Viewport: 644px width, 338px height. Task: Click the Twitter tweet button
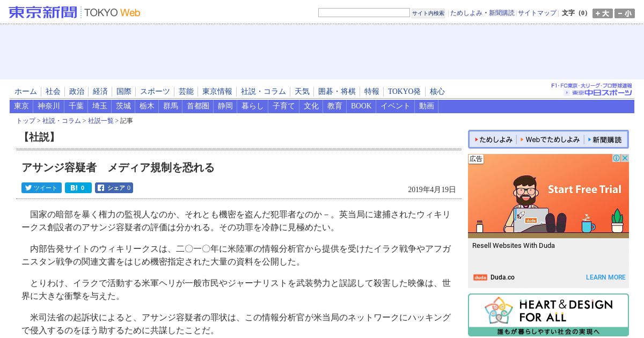(41, 188)
